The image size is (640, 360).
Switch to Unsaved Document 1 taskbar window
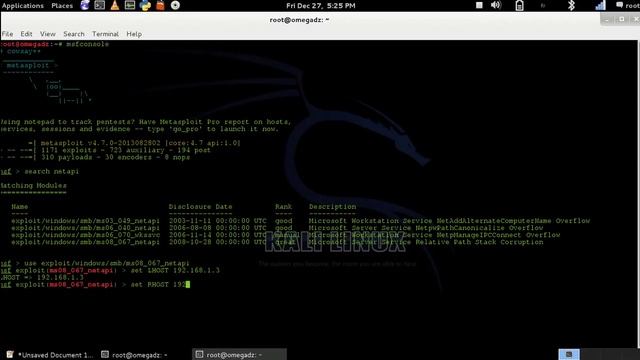tap(49, 355)
